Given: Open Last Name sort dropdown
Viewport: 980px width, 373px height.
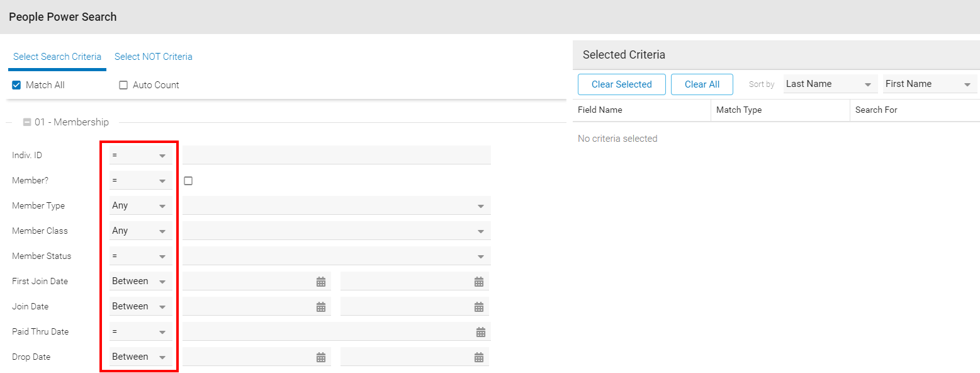Looking at the screenshot, I should pos(831,84).
